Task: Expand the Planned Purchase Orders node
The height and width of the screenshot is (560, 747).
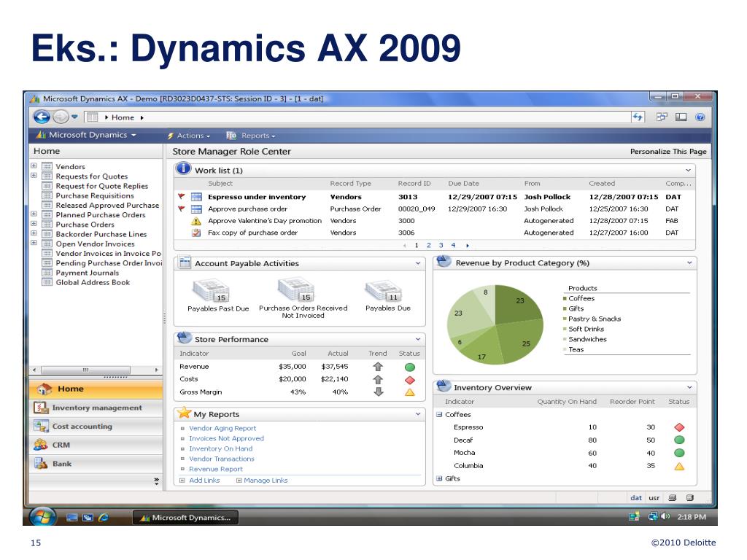Action: point(34,214)
